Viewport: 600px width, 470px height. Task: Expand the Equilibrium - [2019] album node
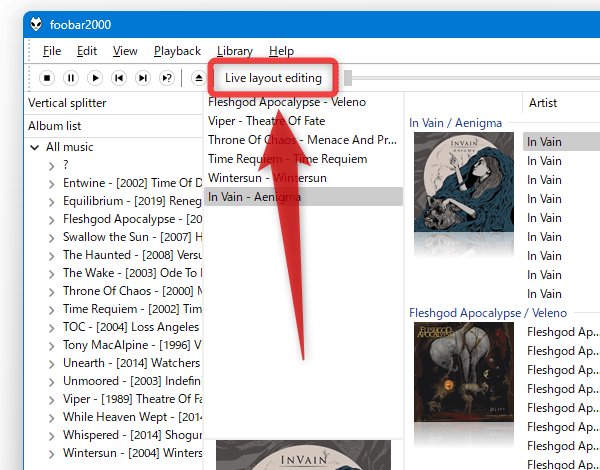coord(51,202)
